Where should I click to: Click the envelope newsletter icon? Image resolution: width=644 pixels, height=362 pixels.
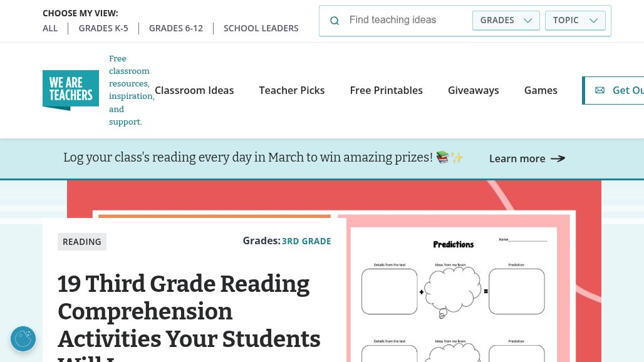[600, 90]
